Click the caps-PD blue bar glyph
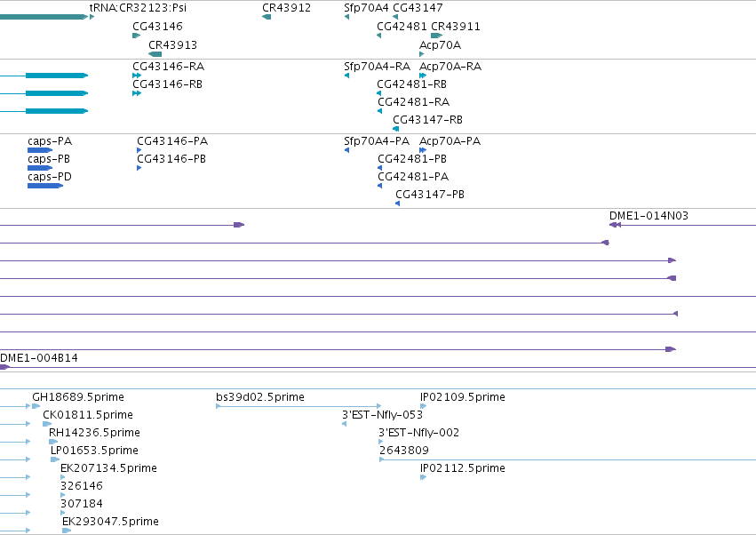The width and height of the screenshot is (756, 535). [45, 186]
